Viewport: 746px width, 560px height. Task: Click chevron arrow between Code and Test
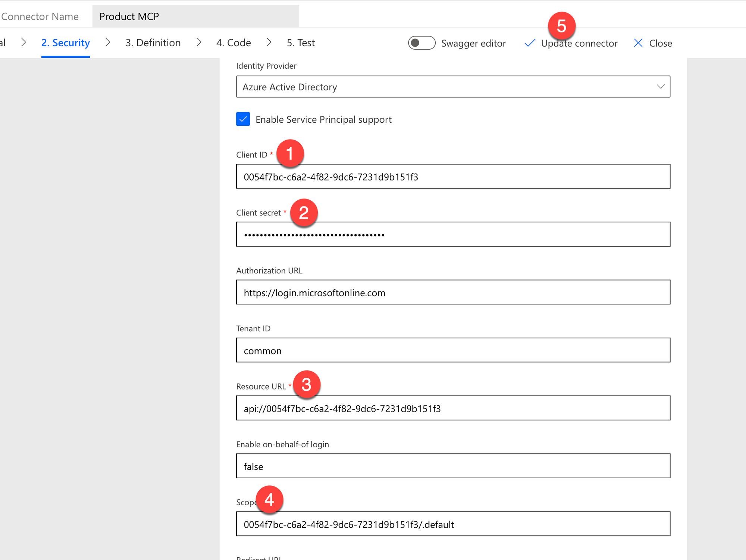(269, 43)
